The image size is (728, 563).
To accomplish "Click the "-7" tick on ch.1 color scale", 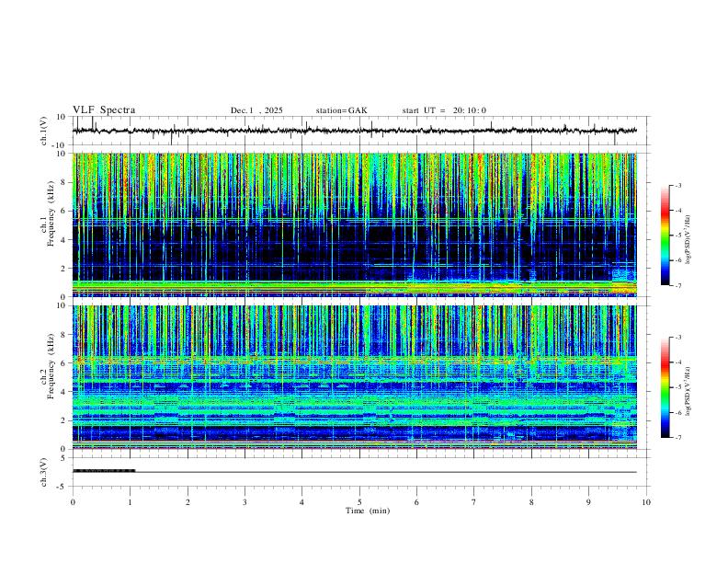I will [x=678, y=286].
